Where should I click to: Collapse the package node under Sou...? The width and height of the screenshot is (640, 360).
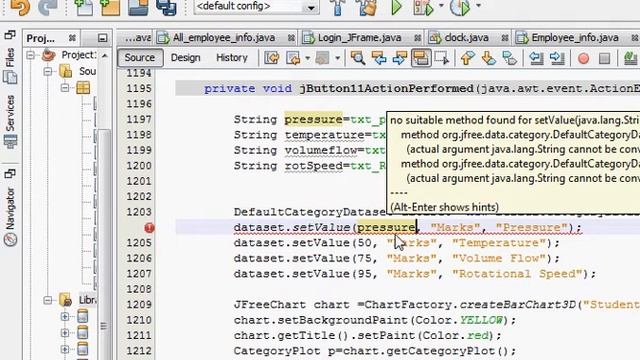point(65,88)
